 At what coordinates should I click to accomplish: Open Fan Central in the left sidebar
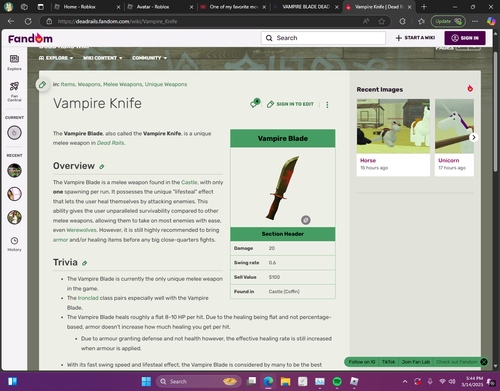click(x=14, y=91)
